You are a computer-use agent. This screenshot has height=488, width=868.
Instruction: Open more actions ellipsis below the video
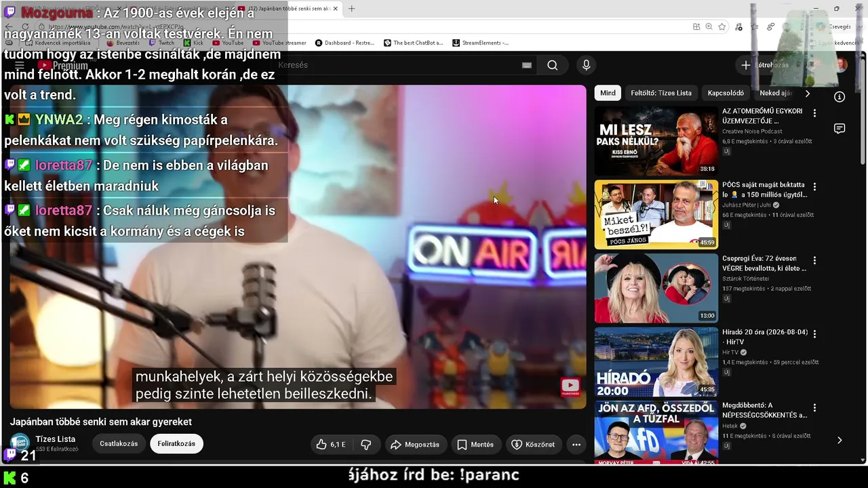576,445
